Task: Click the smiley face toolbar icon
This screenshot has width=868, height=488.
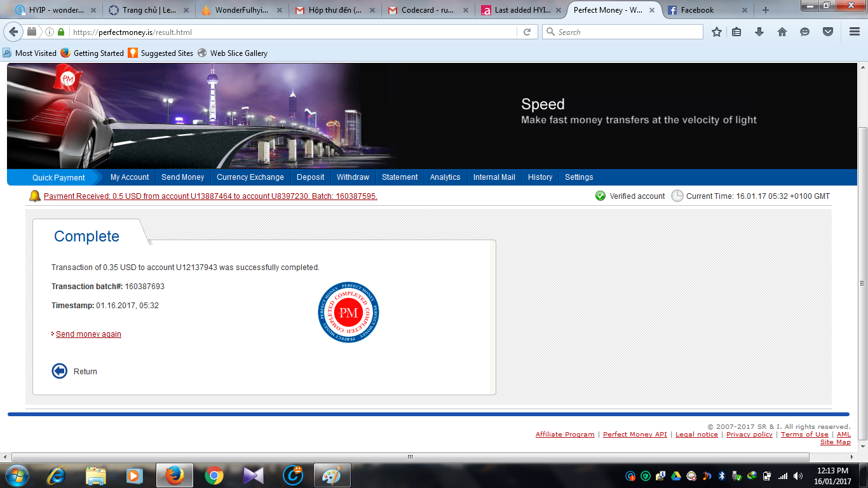Action: 805,32
